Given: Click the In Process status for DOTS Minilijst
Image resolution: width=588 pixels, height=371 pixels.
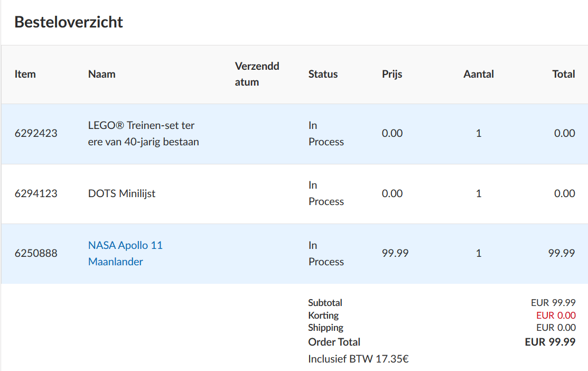Looking at the screenshot, I should point(325,193).
